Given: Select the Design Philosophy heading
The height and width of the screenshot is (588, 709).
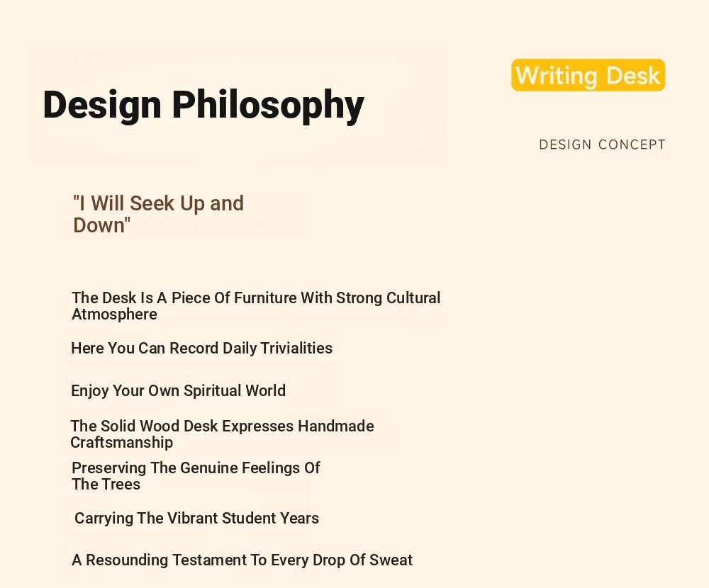Looking at the screenshot, I should pos(203,105).
